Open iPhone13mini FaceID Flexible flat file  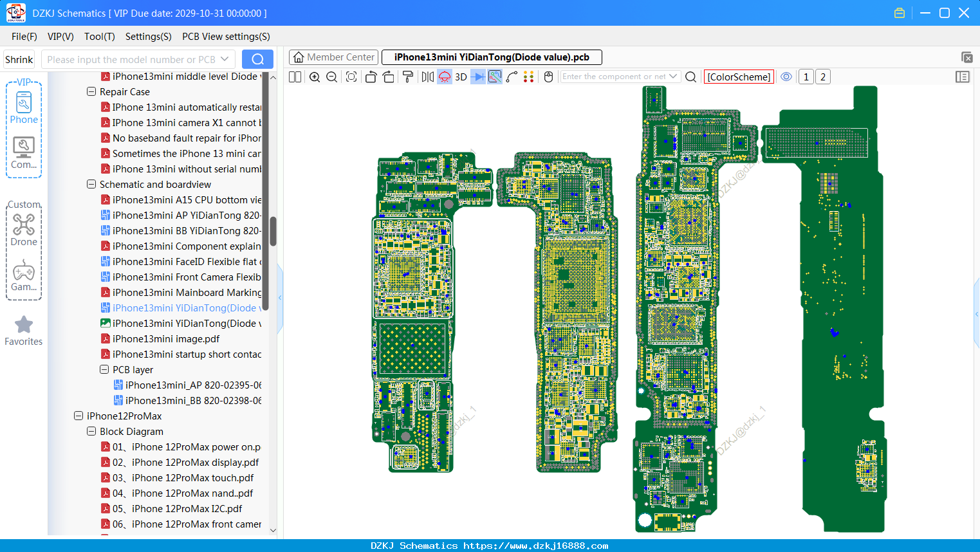pyautogui.click(x=181, y=262)
